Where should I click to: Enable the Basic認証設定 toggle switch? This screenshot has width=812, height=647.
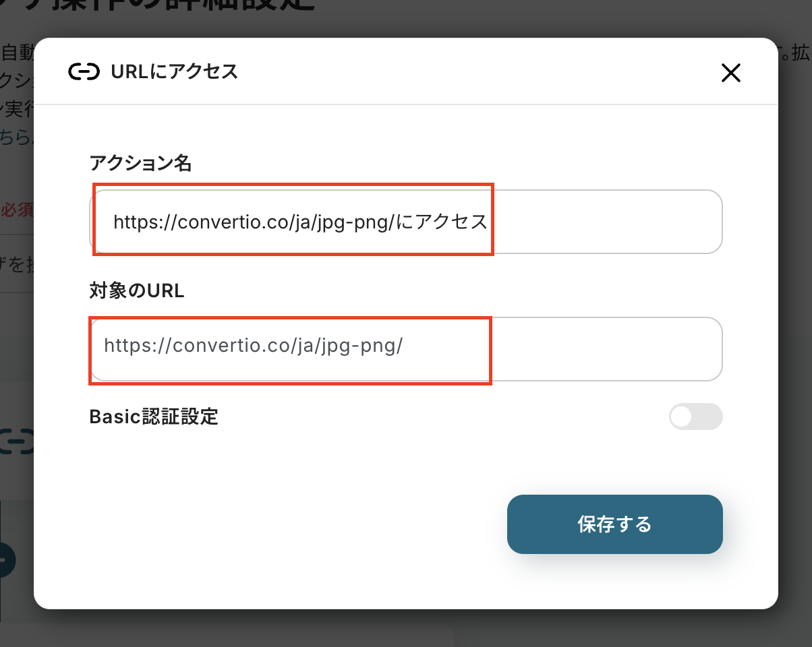(x=695, y=417)
